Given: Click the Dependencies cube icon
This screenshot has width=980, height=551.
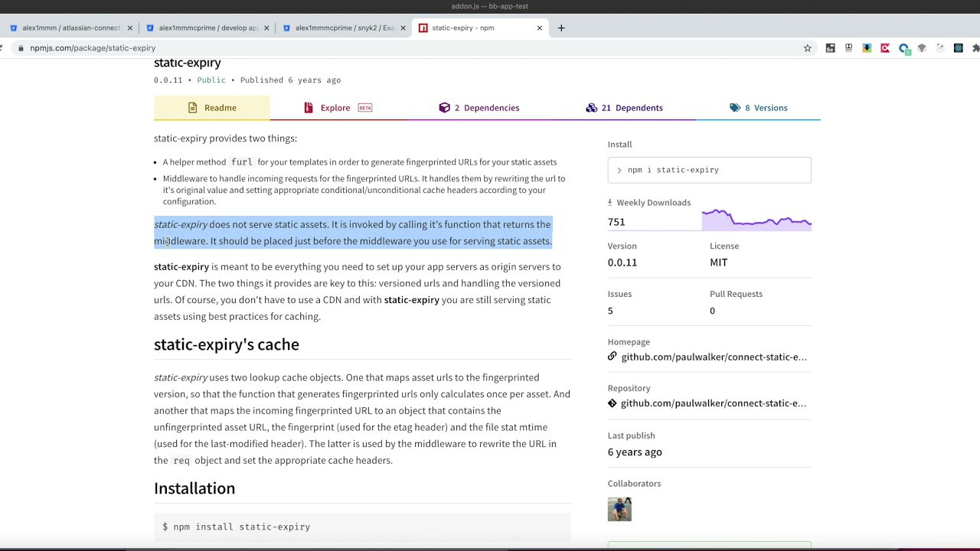Looking at the screenshot, I should (444, 108).
